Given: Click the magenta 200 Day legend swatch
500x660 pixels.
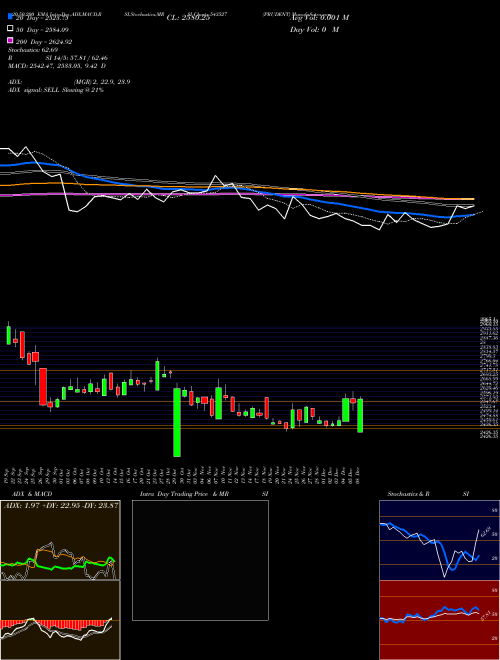Looking at the screenshot, I should coord(10,40).
